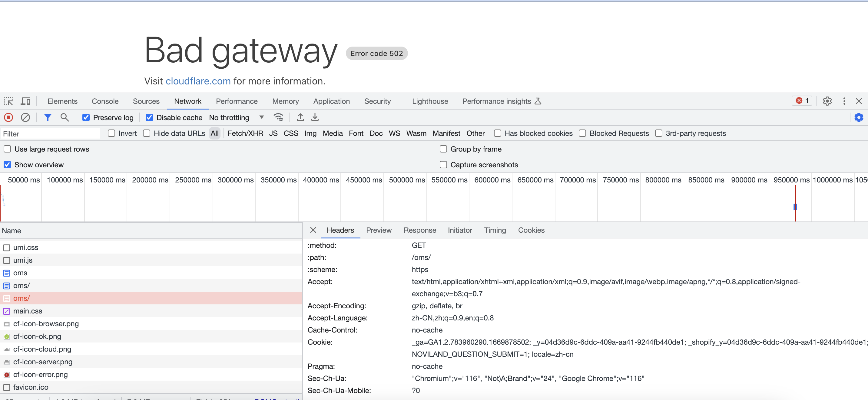
Task: Open the DevTools three-dot menu
Action: (x=844, y=101)
